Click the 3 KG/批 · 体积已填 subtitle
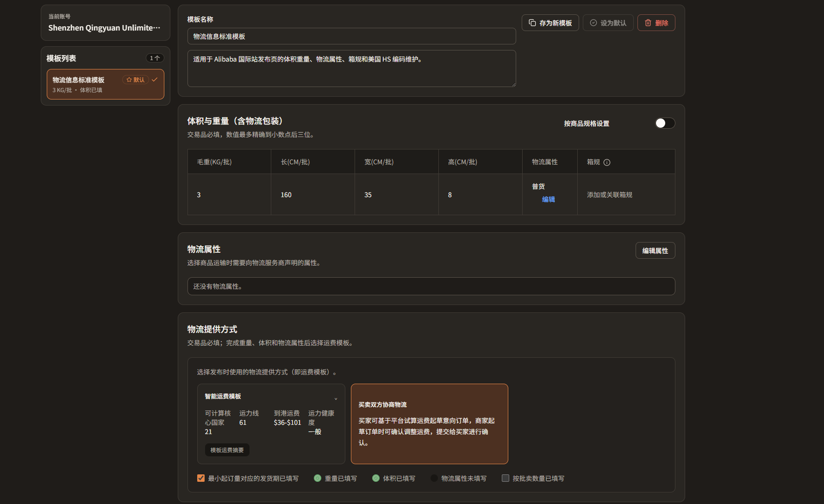 pyautogui.click(x=77, y=90)
